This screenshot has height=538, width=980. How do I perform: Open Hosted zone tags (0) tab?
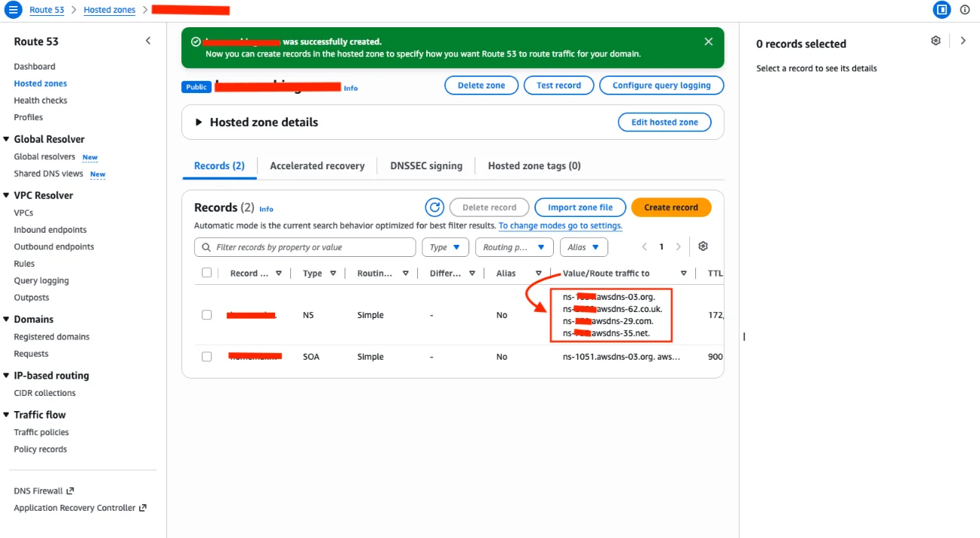click(x=534, y=165)
